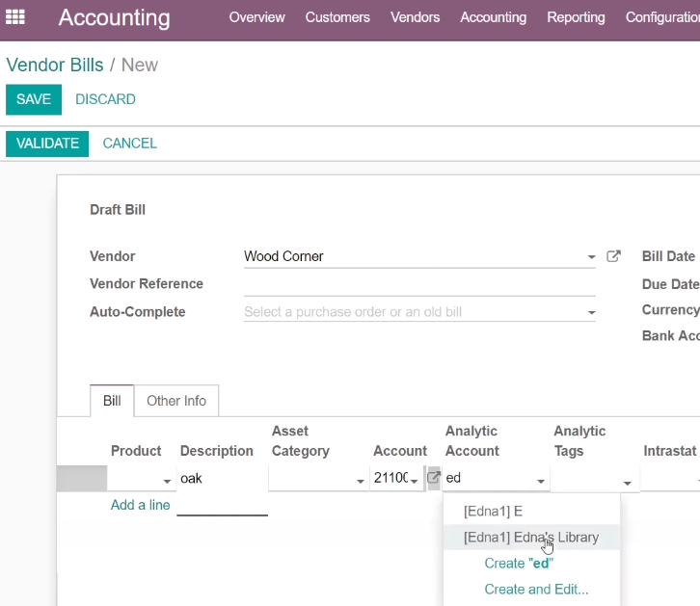The width and height of the screenshot is (700, 606).
Task: Click the Analytic Tags column header
Action: click(x=579, y=441)
